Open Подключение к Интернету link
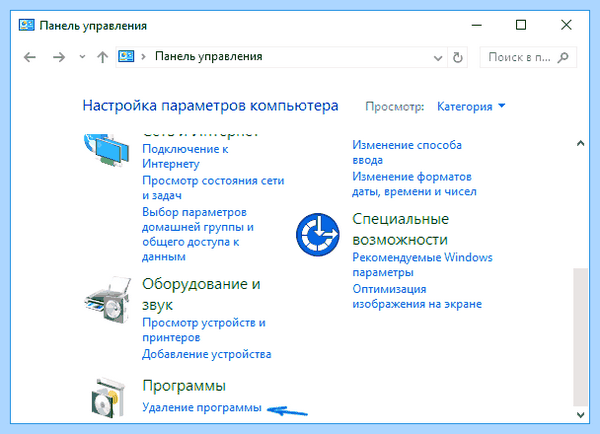Image resolution: width=600 pixels, height=434 pixels. (185, 156)
